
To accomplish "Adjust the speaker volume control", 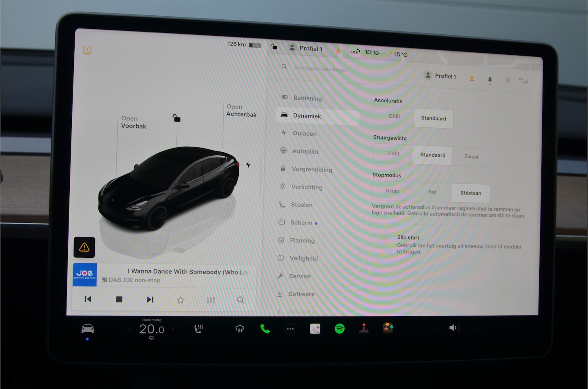I will [453, 328].
